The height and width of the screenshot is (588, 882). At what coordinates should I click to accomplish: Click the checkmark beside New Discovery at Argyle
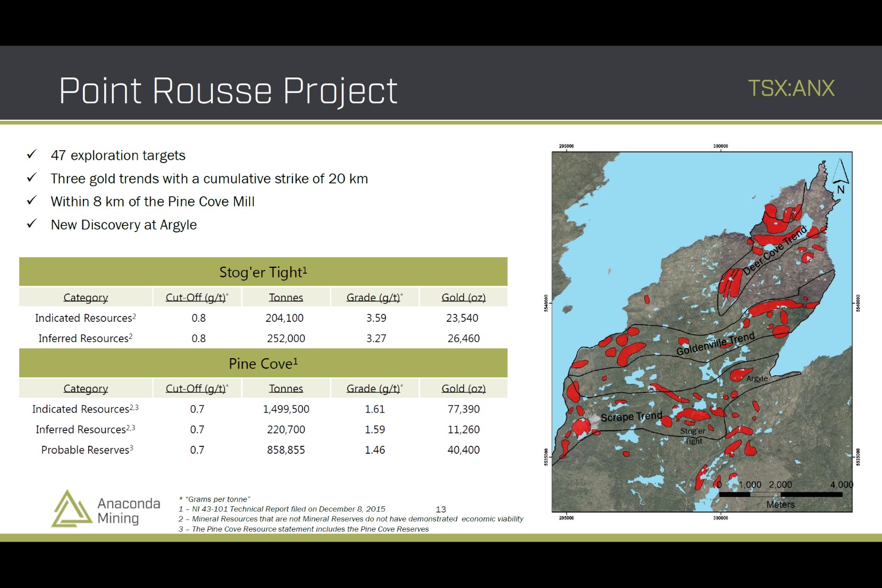[x=32, y=224]
